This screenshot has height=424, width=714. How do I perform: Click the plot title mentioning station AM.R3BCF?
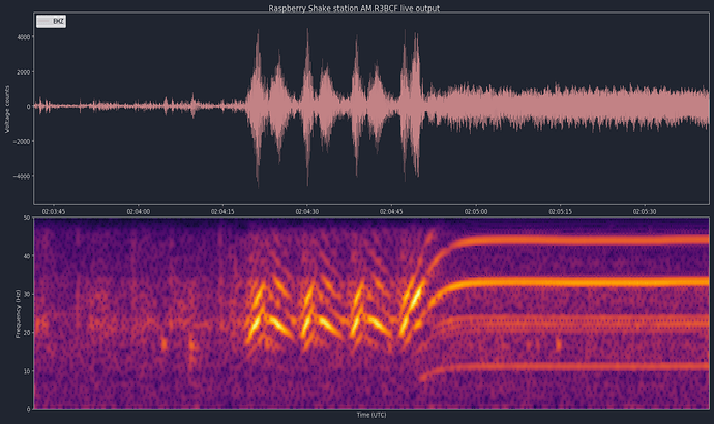click(354, 8)
